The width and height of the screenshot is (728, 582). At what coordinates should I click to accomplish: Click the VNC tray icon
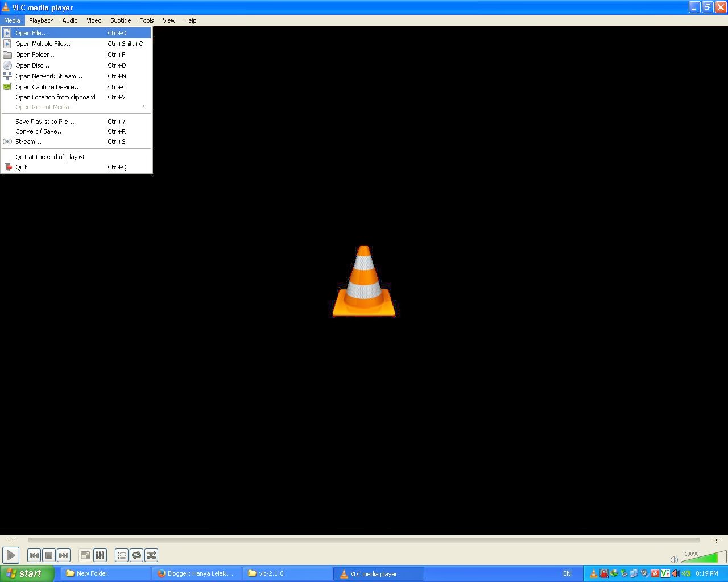[x=665, y=573]
